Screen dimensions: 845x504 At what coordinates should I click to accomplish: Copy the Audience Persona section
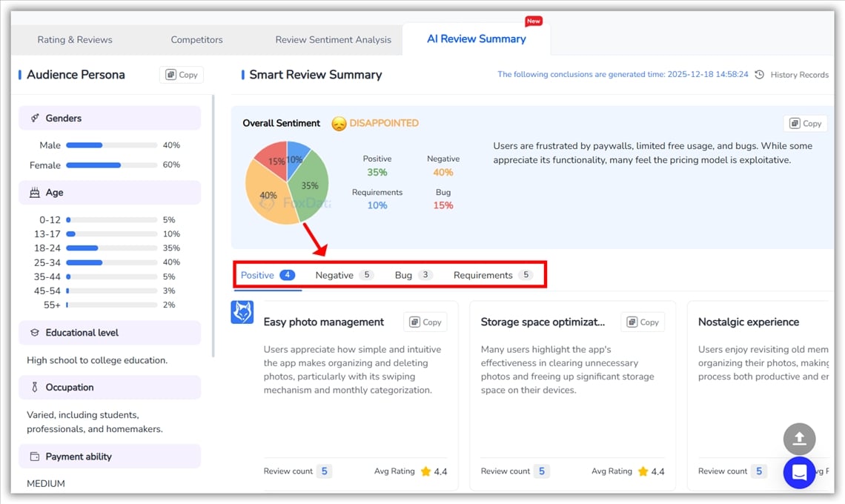pyautogui.click(x=182, y=75)
